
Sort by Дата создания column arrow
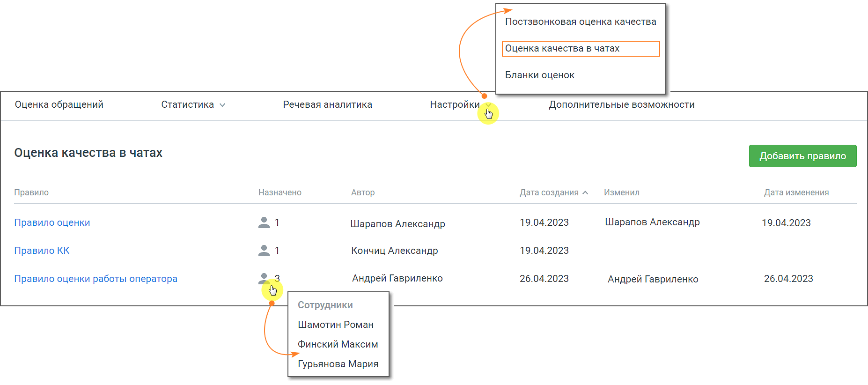(x=585, y=192)
